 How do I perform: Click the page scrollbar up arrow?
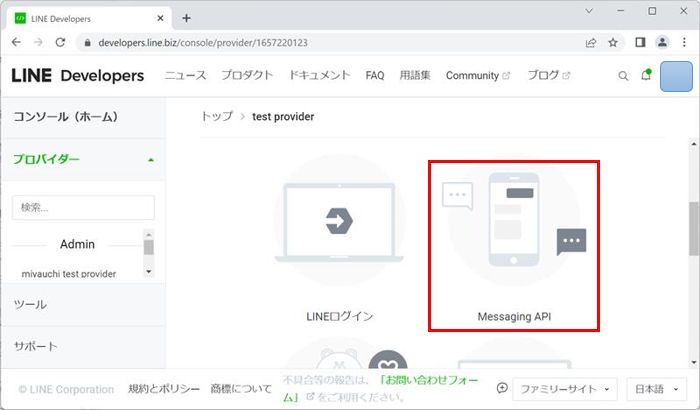pos(694,144)
